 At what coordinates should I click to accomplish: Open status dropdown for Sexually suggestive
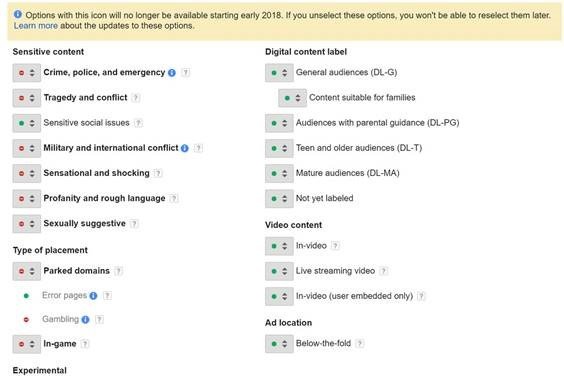(x=27, y=224)
